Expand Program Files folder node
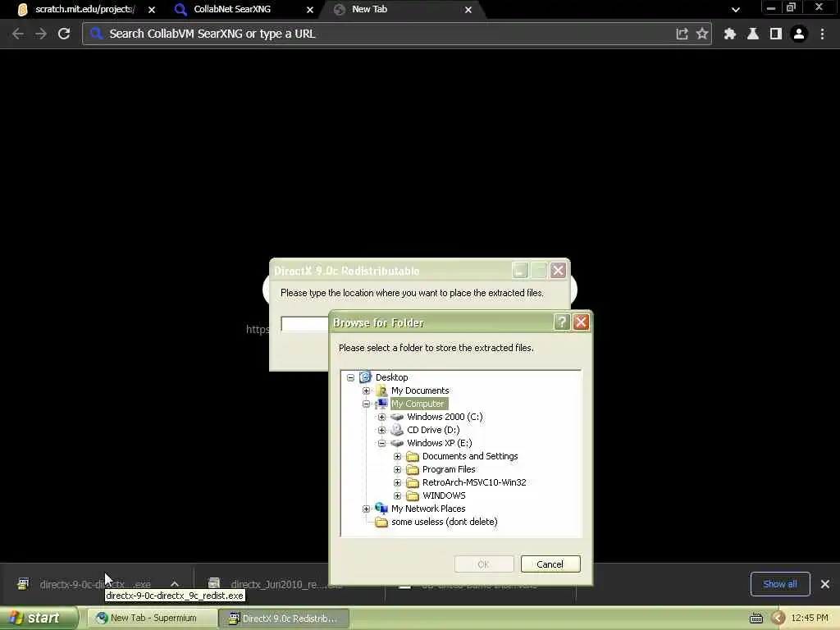The width and height of the screenshot is (840, 630). 397,469
